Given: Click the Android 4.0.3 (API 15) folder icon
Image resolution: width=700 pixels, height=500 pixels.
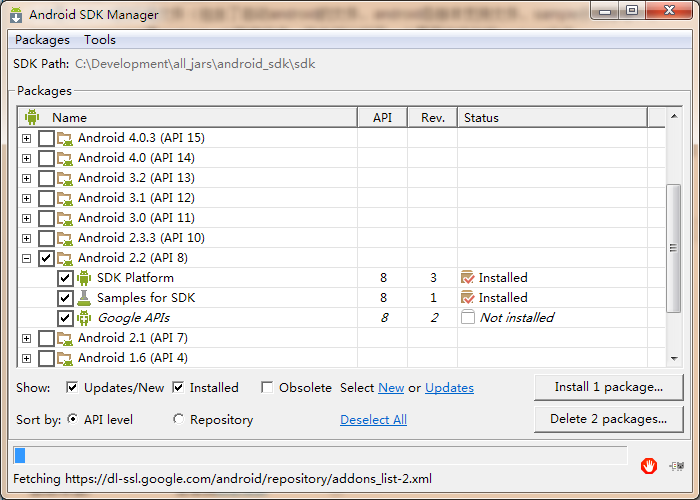Looking at the screenshot, I should point(65,138).
